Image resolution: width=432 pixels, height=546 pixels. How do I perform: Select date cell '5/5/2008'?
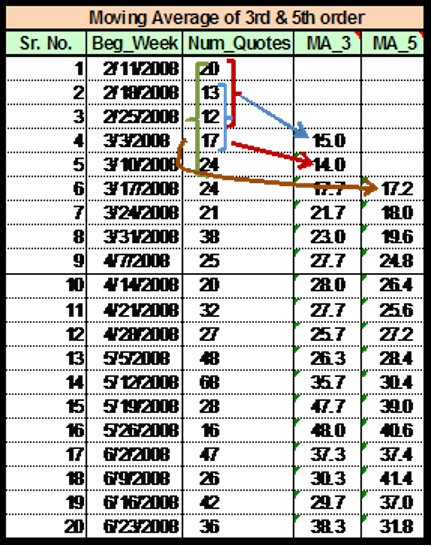[134, 358]
